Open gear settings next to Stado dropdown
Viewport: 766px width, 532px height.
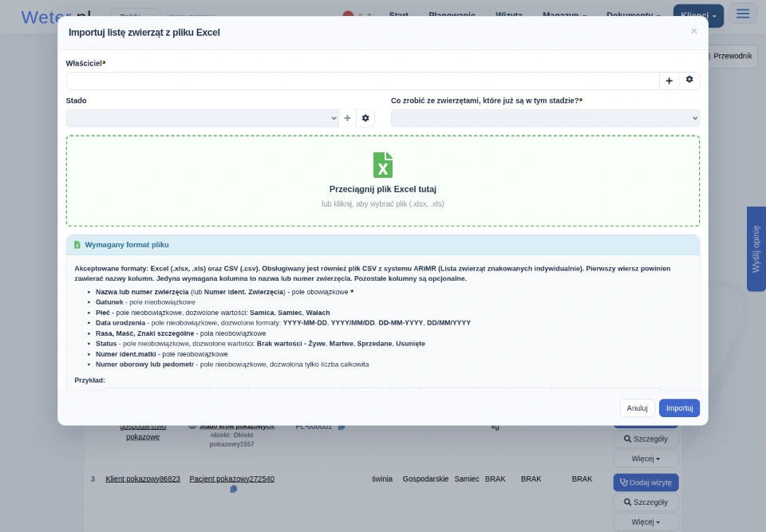pyautogui.click(x=365, y=118)
